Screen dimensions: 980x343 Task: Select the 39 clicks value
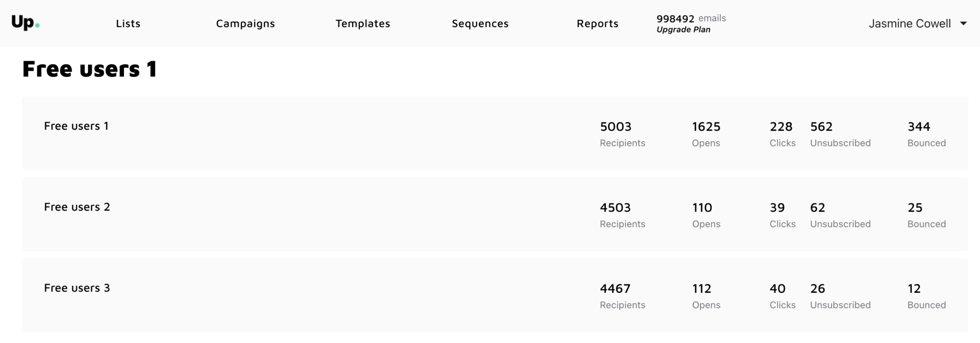click(777, 208)
